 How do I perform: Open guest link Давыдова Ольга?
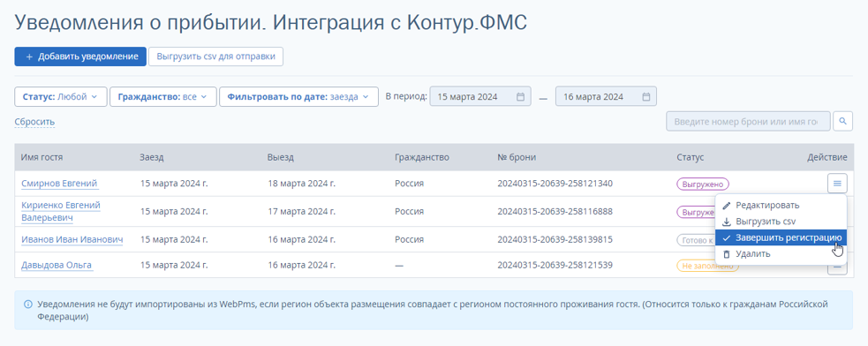coord(57,265)
